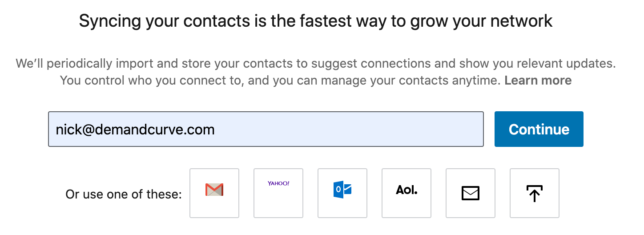Click the Continue button
Viewport: 644px width, 235px height.
pos(539,129)
